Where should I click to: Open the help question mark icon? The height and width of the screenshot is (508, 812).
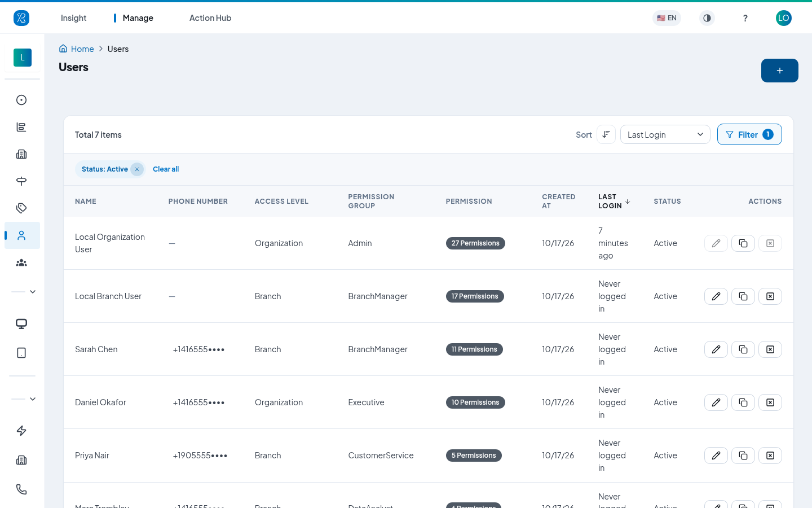745,18
